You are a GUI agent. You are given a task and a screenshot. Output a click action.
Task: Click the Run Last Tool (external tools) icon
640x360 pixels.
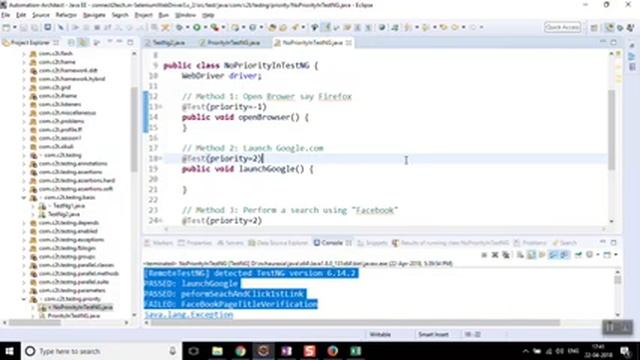[x=215, y=27]
